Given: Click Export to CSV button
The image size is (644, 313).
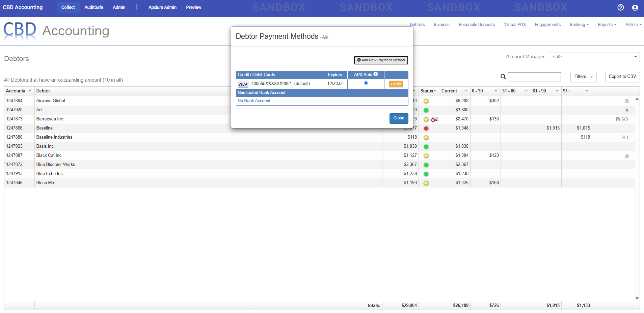Looking at the screenshot, I should point(622,77).
